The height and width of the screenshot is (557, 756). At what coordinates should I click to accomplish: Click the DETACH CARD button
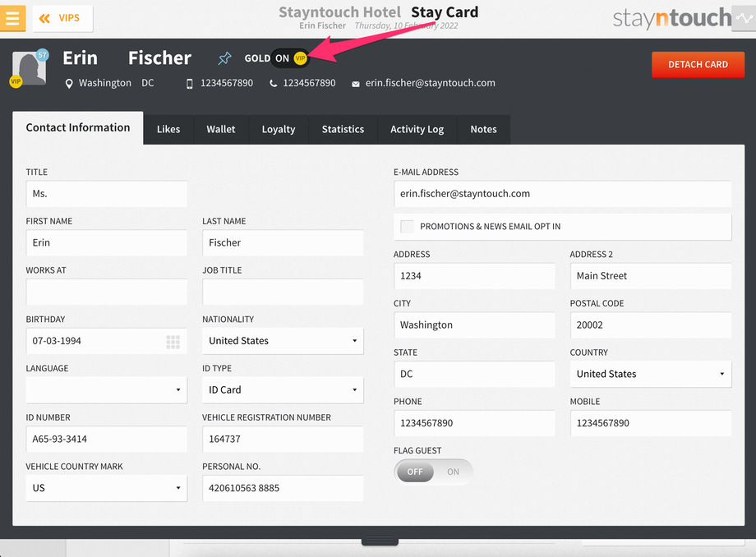coord(698,65)
